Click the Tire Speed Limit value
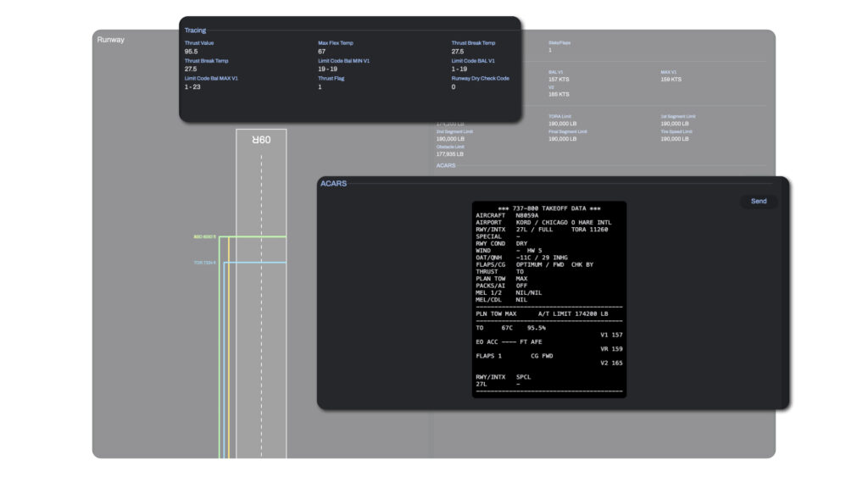 [675, 139]
